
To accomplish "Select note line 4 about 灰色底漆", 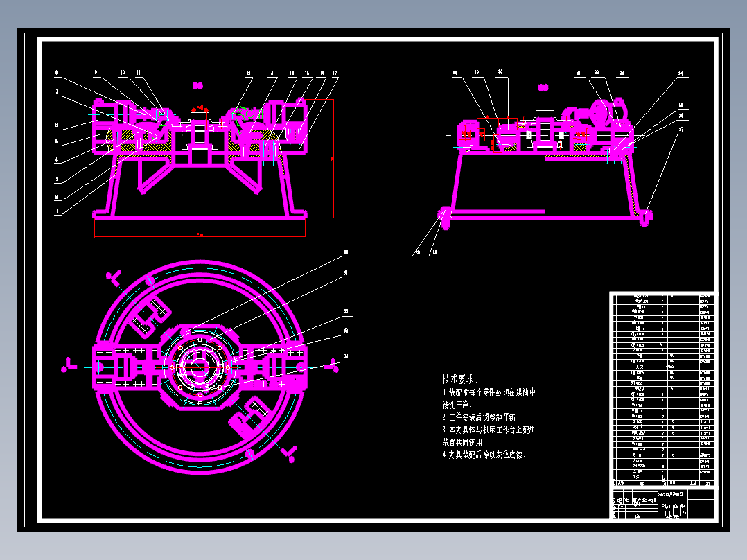I will [484, 455].
